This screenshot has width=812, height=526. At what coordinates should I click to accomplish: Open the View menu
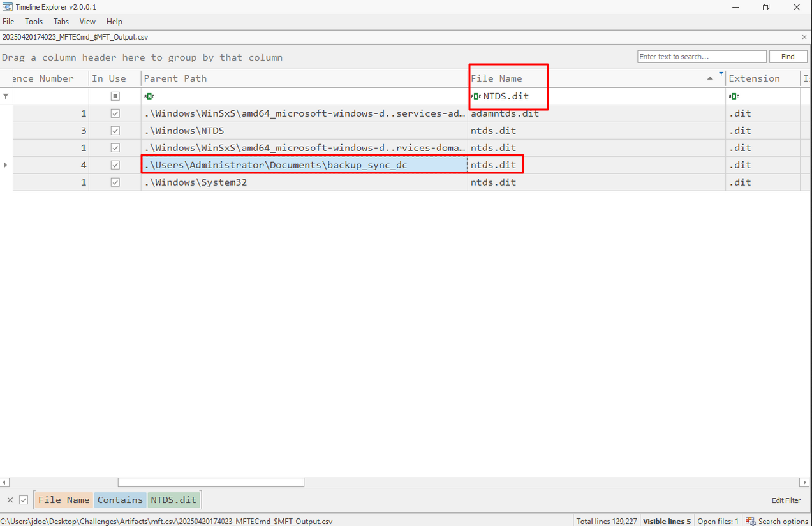click(x=87, y=22)
